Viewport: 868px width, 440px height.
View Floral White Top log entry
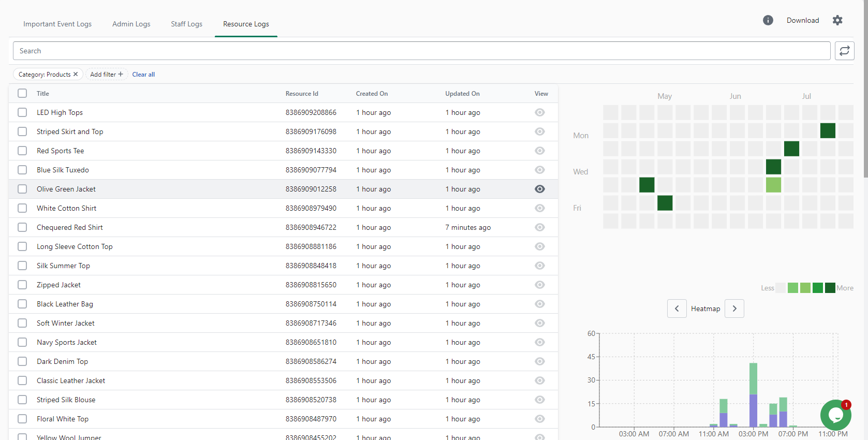point(539,419)
